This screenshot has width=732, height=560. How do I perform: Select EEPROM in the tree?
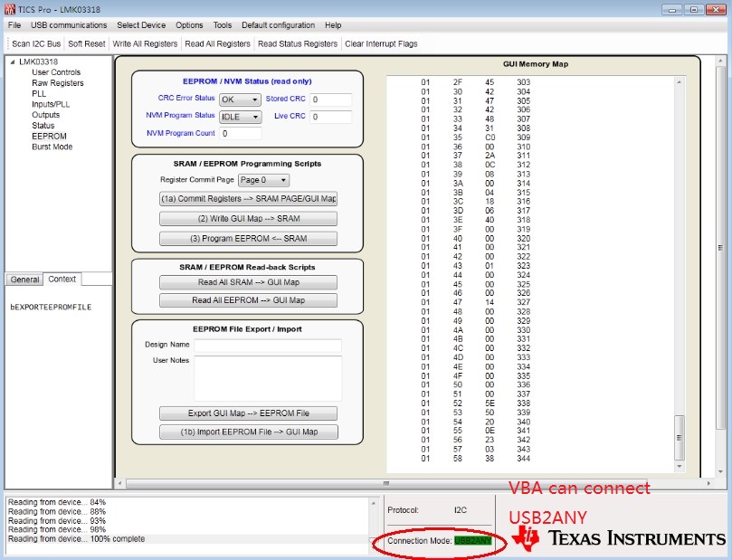tap(49, 137)
